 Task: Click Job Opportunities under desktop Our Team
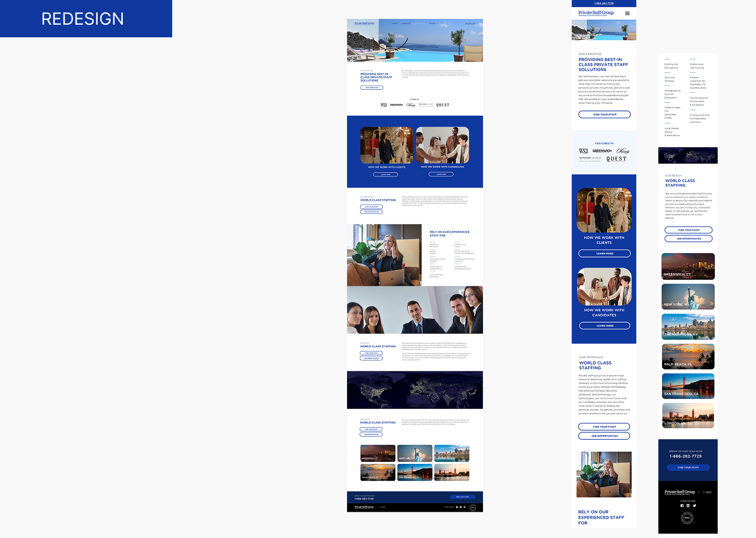click(371, 358)
